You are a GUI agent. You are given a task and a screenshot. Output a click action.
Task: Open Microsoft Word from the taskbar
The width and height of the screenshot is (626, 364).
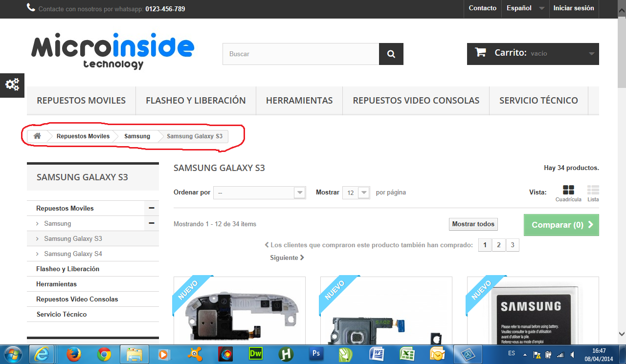377,354
